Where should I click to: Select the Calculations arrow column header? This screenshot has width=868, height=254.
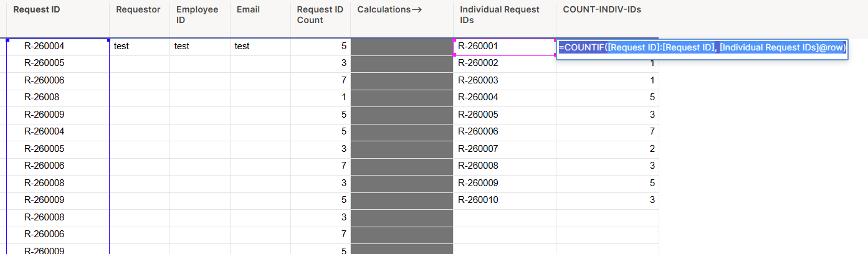coord(402,19)
